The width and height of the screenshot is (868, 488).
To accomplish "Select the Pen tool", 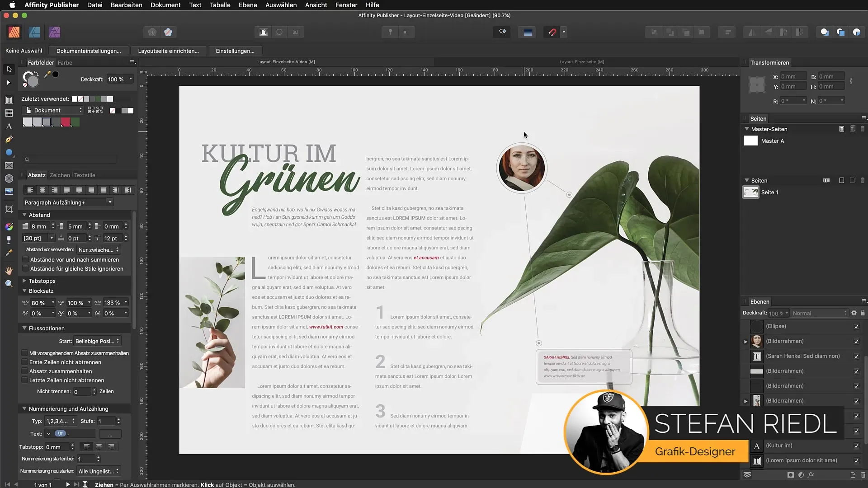I will (9, 140).
